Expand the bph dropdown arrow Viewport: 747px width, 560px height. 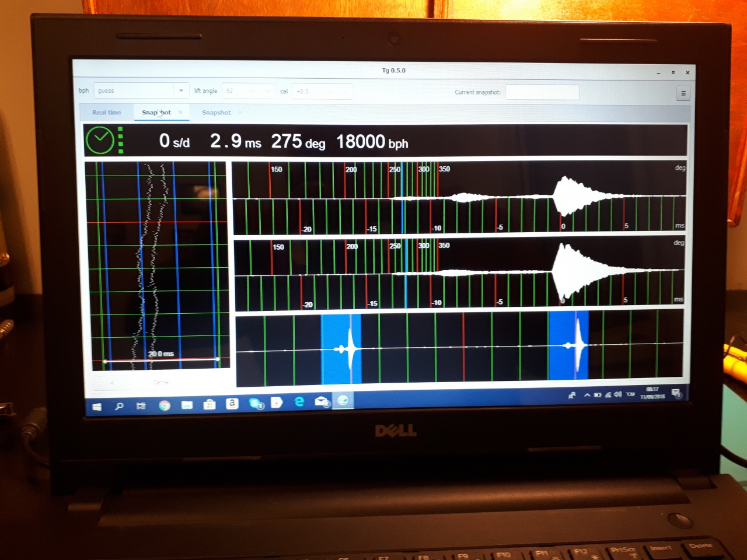coord(181,91)
